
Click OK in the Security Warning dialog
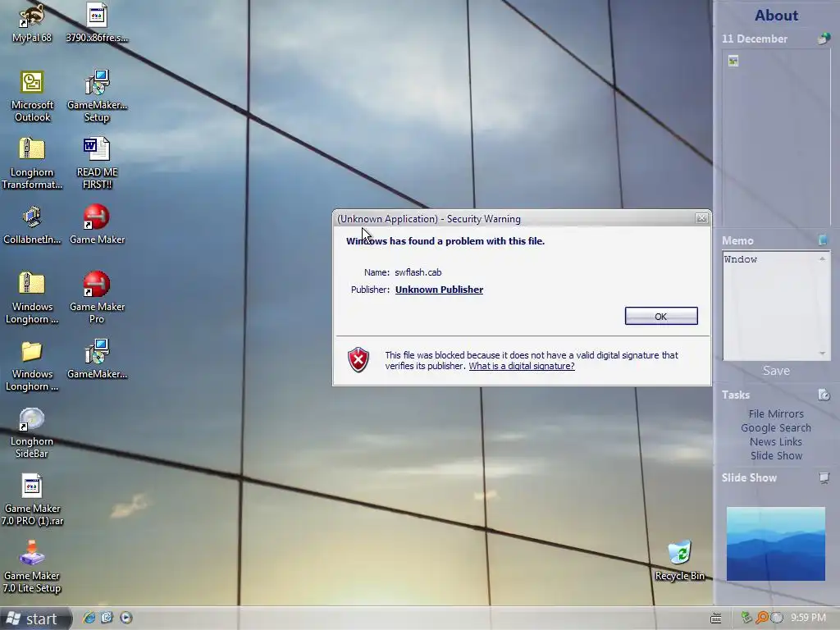661,316
